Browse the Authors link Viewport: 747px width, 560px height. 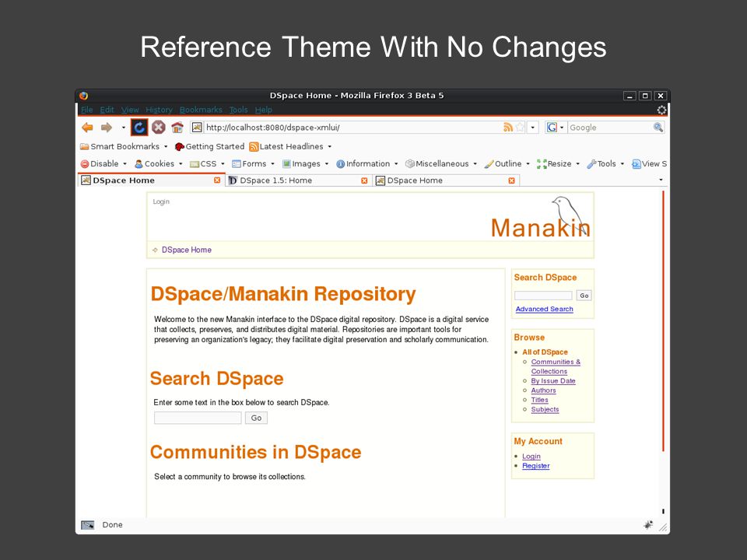tap(544, 390)
